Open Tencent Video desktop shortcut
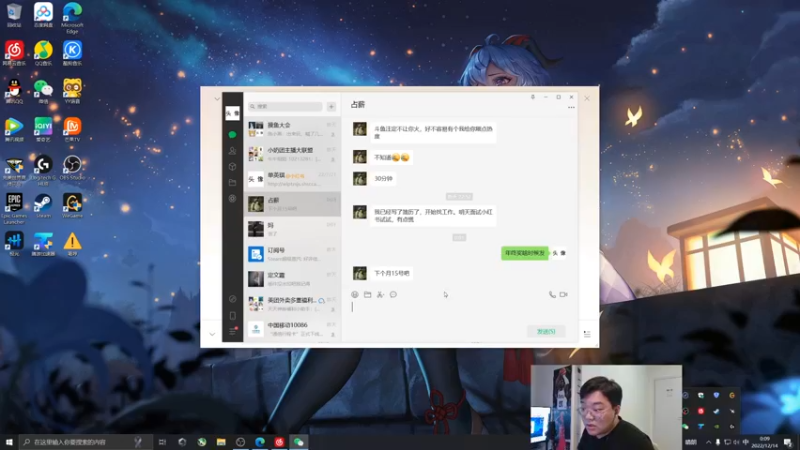The height and width of the screenshot is (450, 800). click(14, 130)
